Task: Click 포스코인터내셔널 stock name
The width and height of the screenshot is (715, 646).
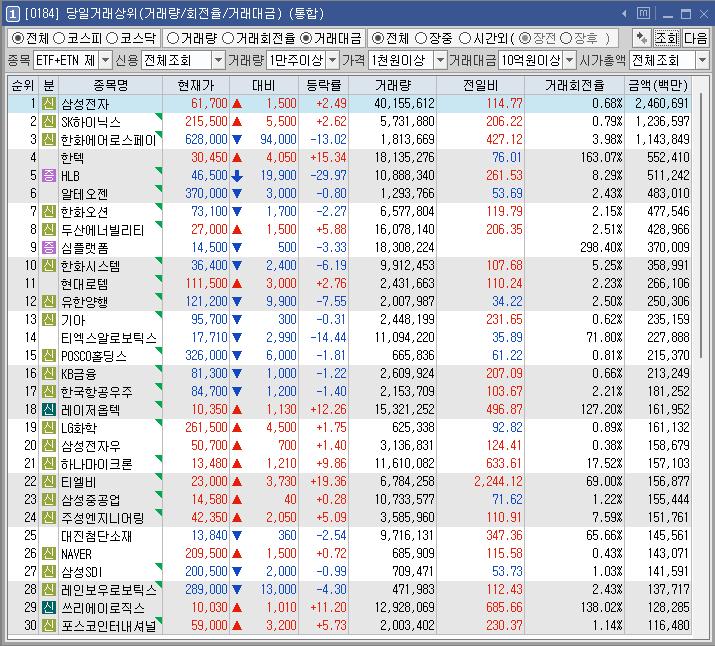Action: click(x=109, y=626)
